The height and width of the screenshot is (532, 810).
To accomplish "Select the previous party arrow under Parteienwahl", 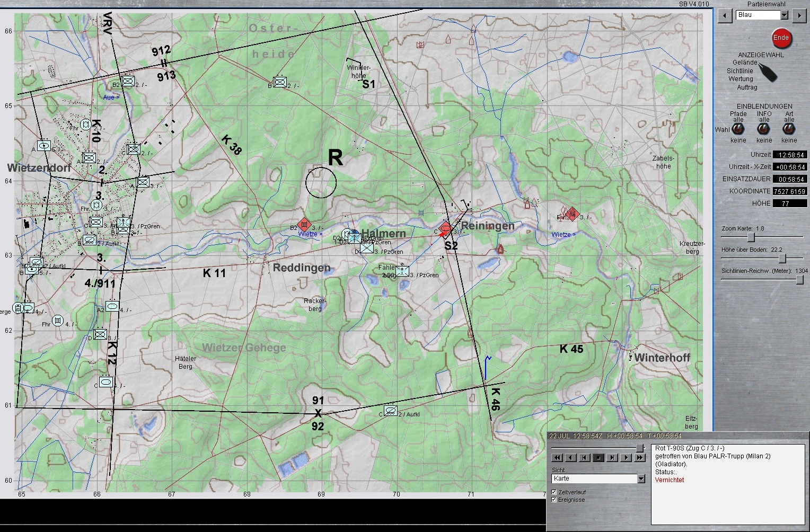I will (x=725, y=15).
